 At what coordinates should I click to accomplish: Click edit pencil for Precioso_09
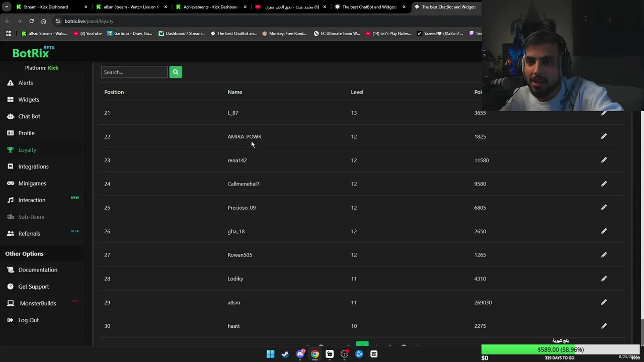pyautogui.click(x=604, y=207)
